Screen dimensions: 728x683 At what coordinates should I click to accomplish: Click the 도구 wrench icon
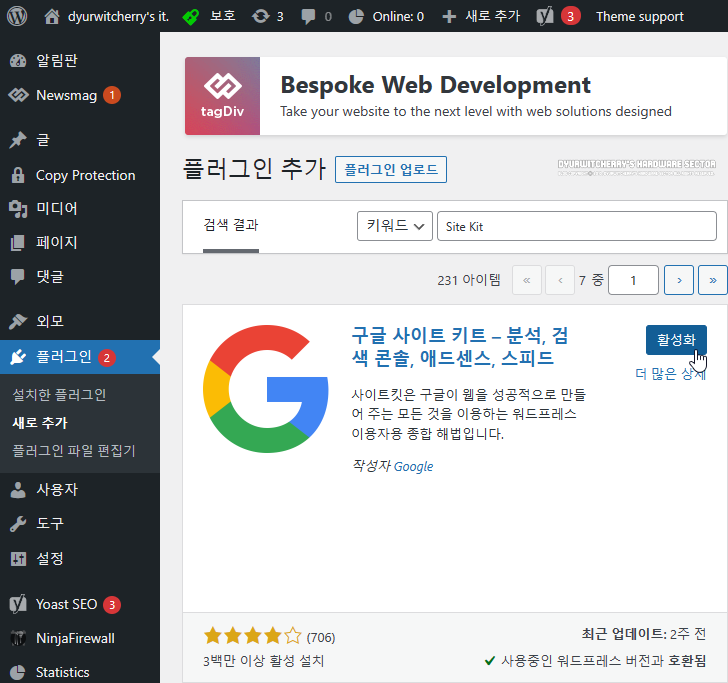point(18,524)
